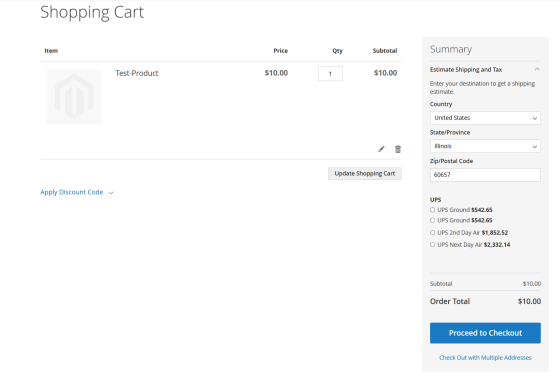Image resolution: width=560 pixels, height=377 pixels.
Task: Click the $10.00 value under Price column
Action: [276, 73]
